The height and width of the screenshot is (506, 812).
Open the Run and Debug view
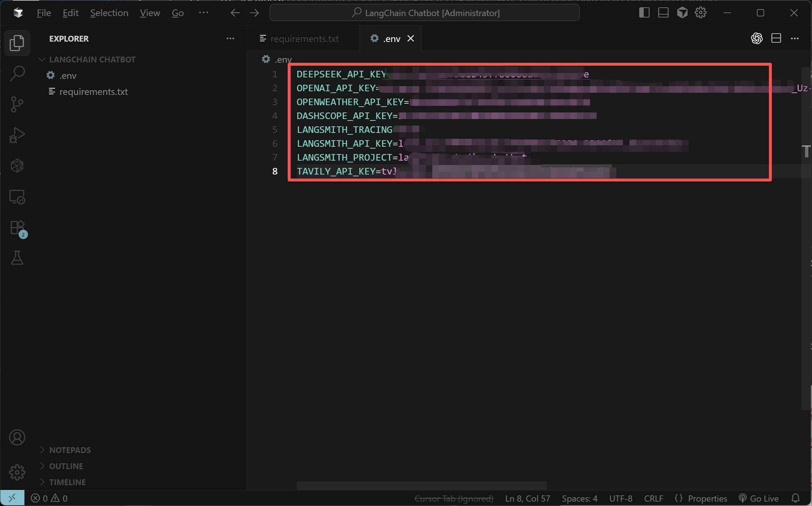pyautogui.click(x=17, y=135)
